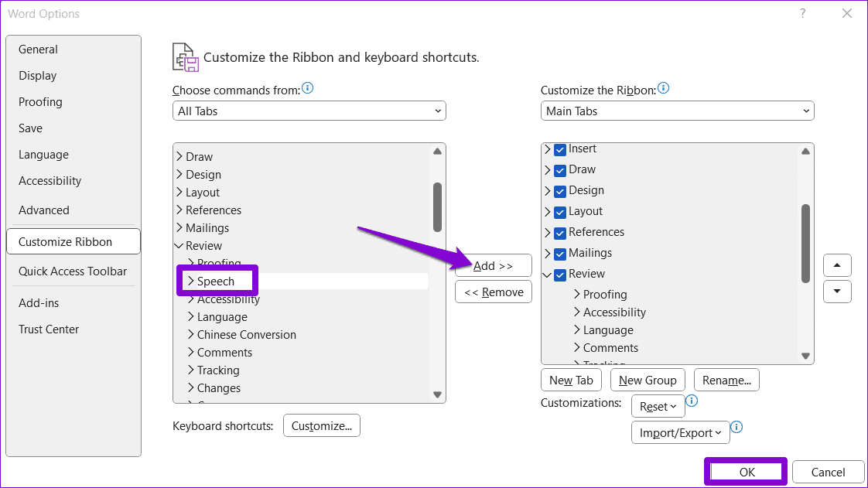Click the Help question mark icon
Image resolution: width=868 pixels, height=488 pixels.
(803, 13)
